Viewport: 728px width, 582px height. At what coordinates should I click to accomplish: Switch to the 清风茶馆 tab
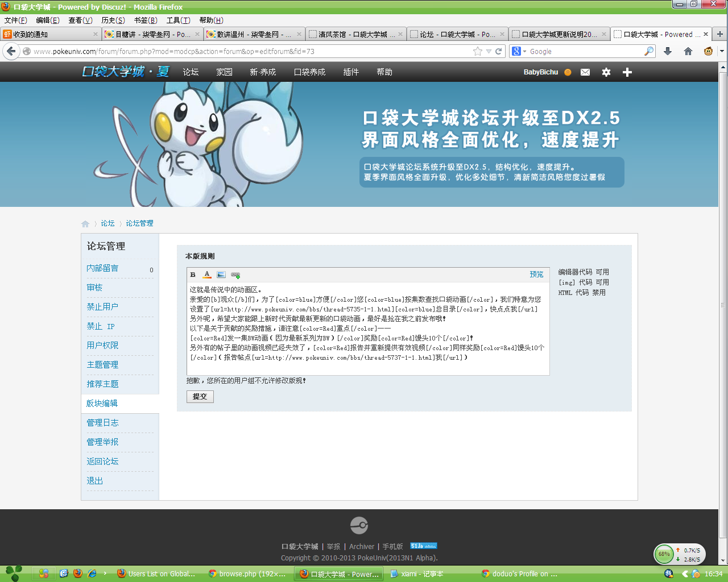coord(356,34)
